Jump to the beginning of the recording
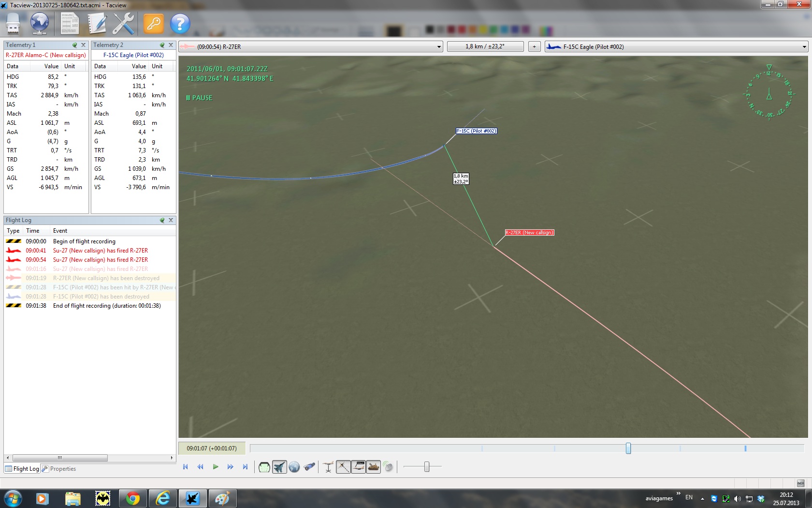Viewport: 812px width, 508px height. 186,467
